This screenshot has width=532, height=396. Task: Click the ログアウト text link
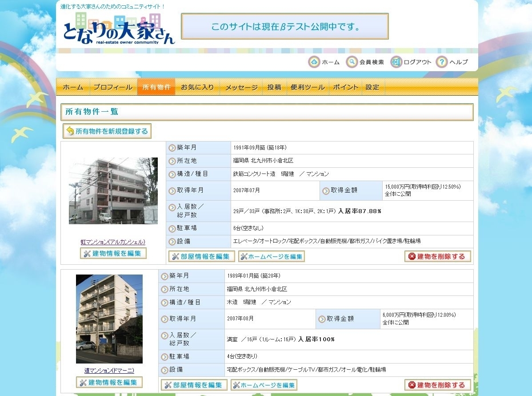(417, 62)
